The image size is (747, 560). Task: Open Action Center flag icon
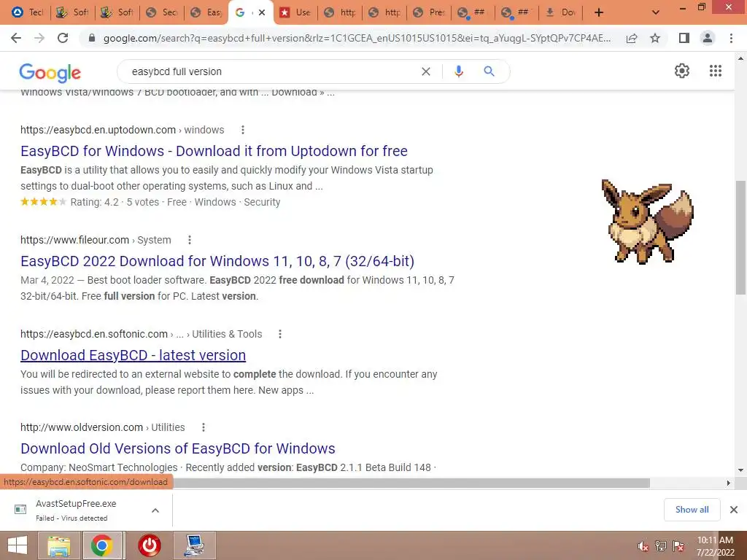(x=678, y=545)
